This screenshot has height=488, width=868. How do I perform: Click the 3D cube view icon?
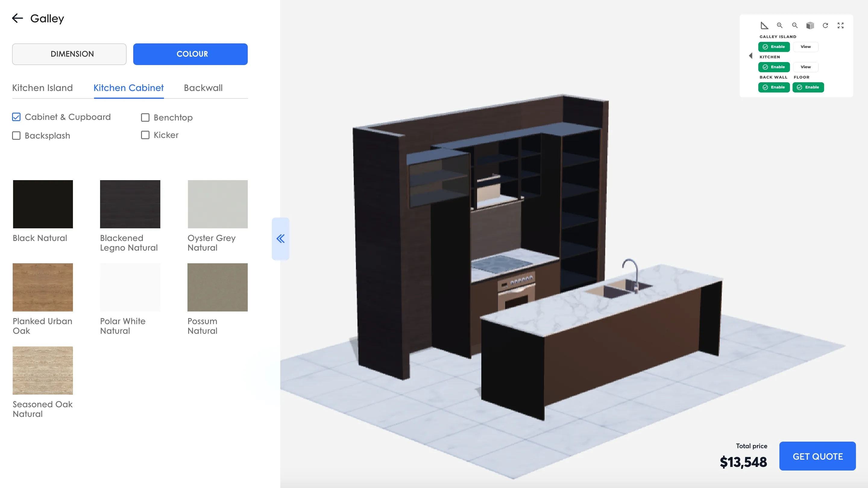pos(810,26)
